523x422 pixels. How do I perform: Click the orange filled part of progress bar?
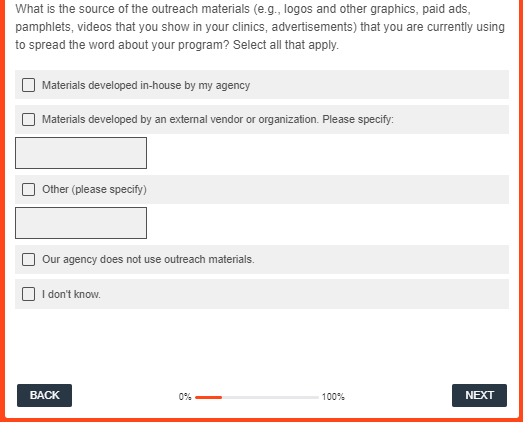pos(208,397)
